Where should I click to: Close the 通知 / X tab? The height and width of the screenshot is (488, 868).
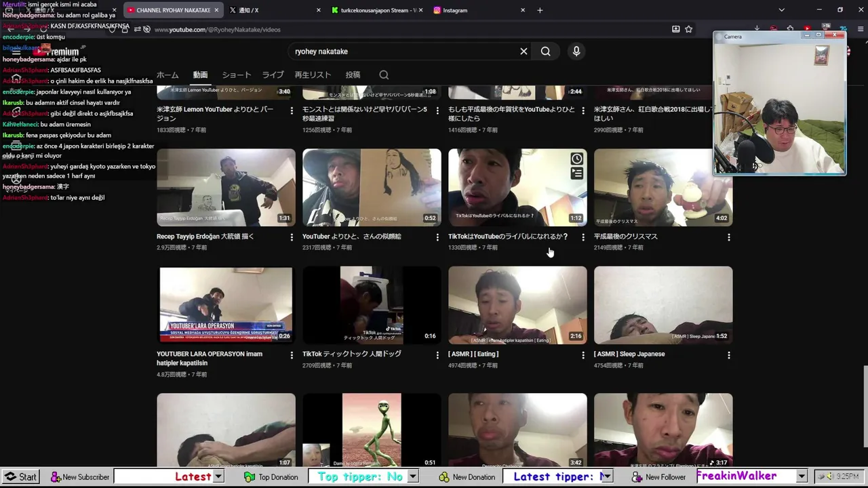click(319, 10)
